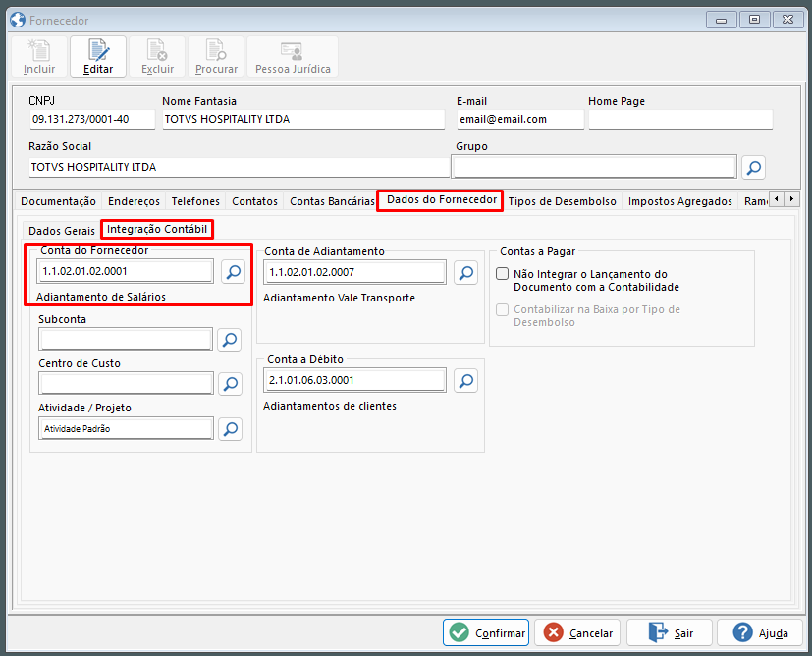Image resolution: width=812 pixels, height=656 pixels.
Task: Switch to Dados Gerais sub-tab
Action: click(x=62, y=231)
